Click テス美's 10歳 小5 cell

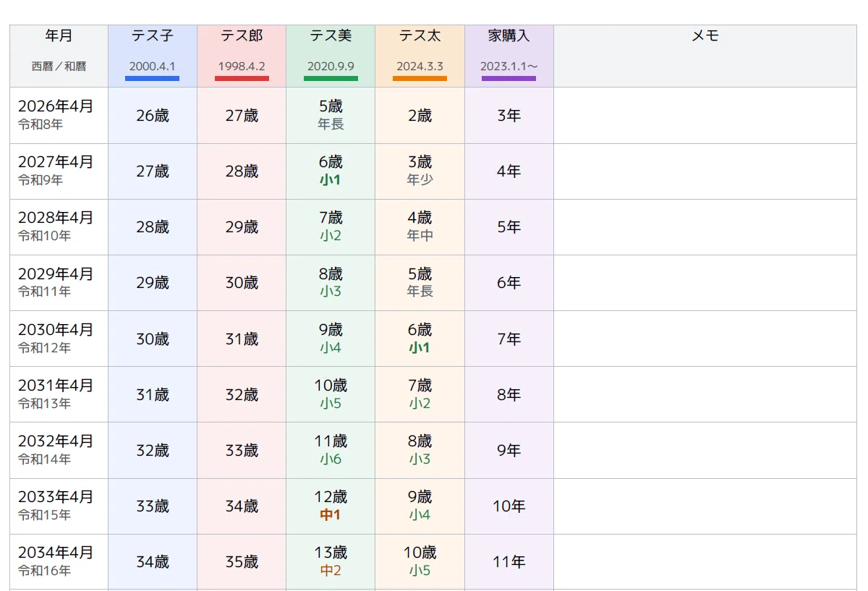coord(331,394)
